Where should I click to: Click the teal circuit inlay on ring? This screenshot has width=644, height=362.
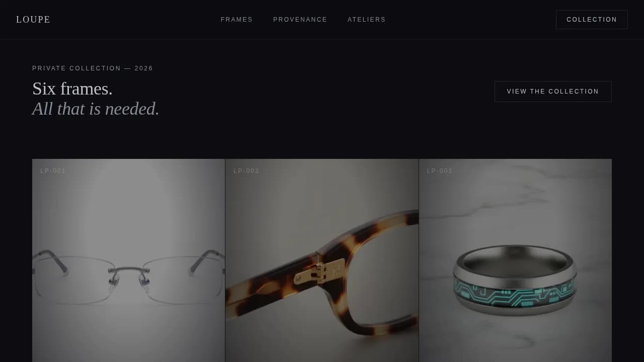[515, 297]
